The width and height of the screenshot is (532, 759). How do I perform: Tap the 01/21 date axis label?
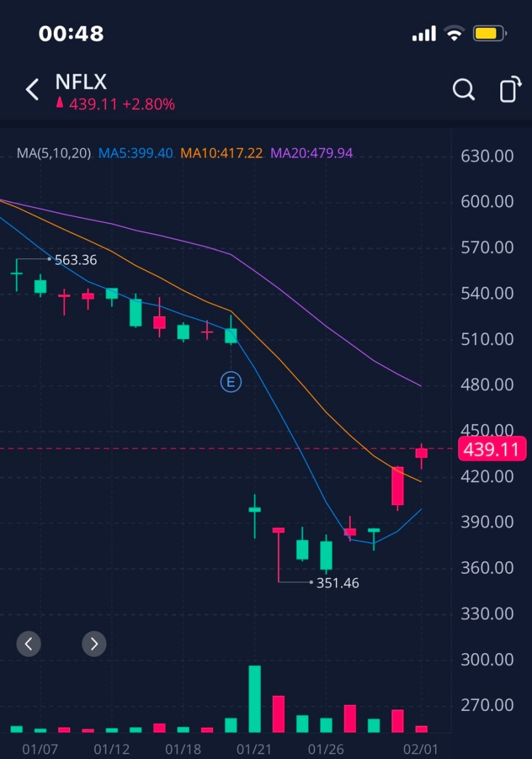click(253, 749)
